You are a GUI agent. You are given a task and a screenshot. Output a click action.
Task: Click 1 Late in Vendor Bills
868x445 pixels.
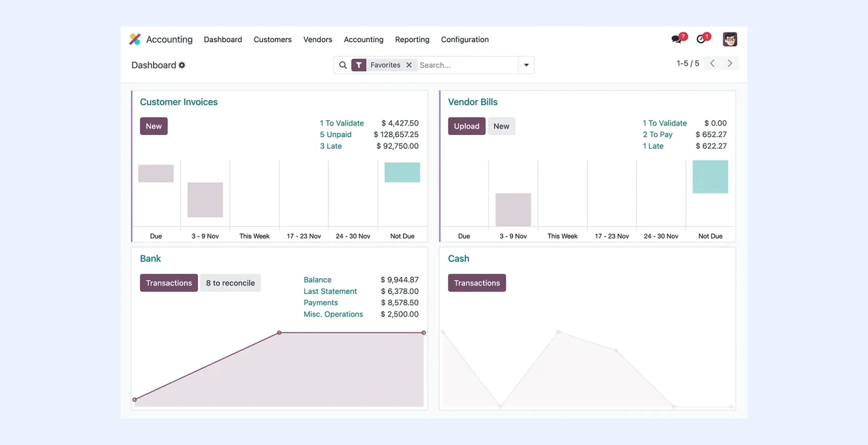tap(653, 146)
